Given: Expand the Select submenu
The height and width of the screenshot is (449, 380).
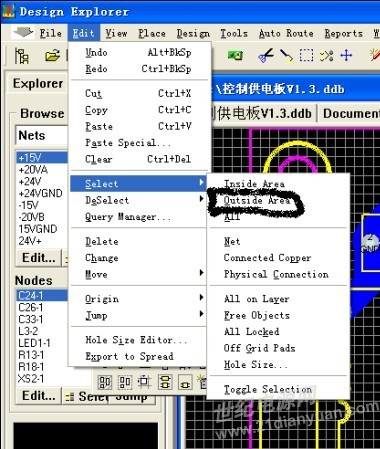Looking at the screenshot, I should [138, 183].
